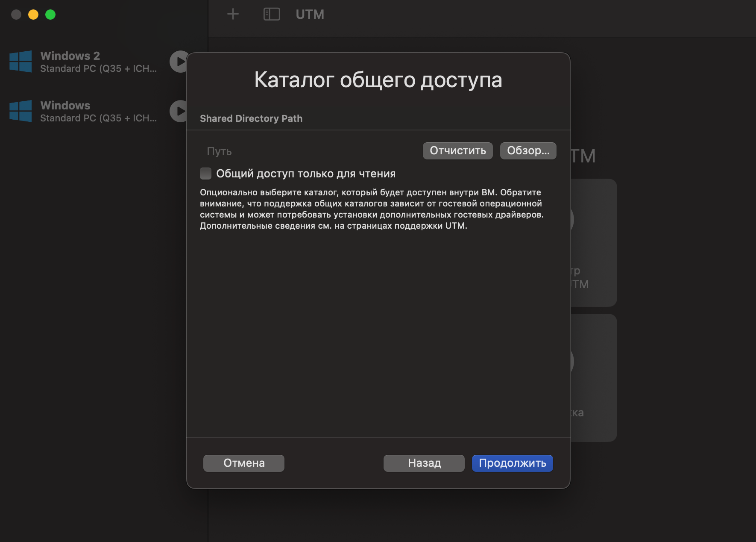Image resolution: width=756 pixels, height=542 pixels.
Task: Click the yellow minimize window button
Action: (33, 15)
